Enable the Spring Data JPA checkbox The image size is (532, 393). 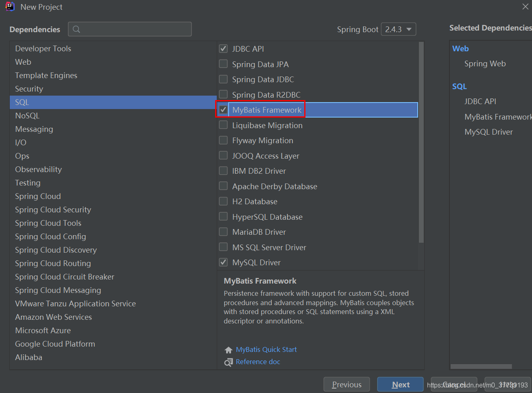pyautogui.click(x=223, y=64)
